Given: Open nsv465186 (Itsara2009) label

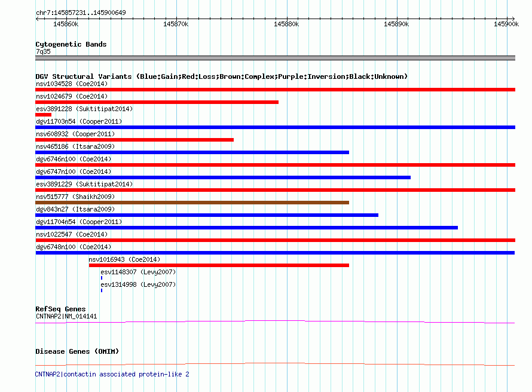Looking at the screenshot, I should pos(75,146).
